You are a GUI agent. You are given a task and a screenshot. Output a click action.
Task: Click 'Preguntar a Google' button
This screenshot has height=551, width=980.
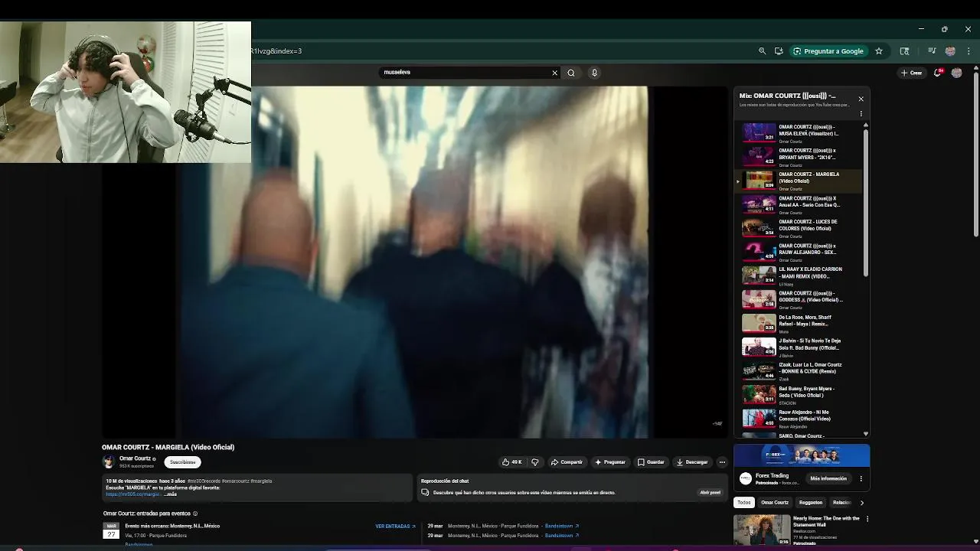pyautogui.click(x=828, y=51)
